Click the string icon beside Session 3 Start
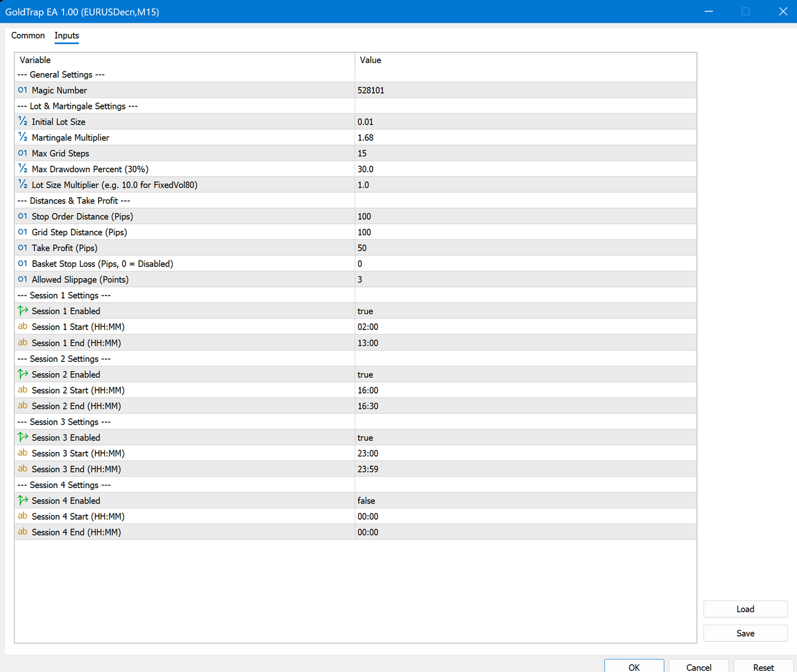 click(23, 454)
